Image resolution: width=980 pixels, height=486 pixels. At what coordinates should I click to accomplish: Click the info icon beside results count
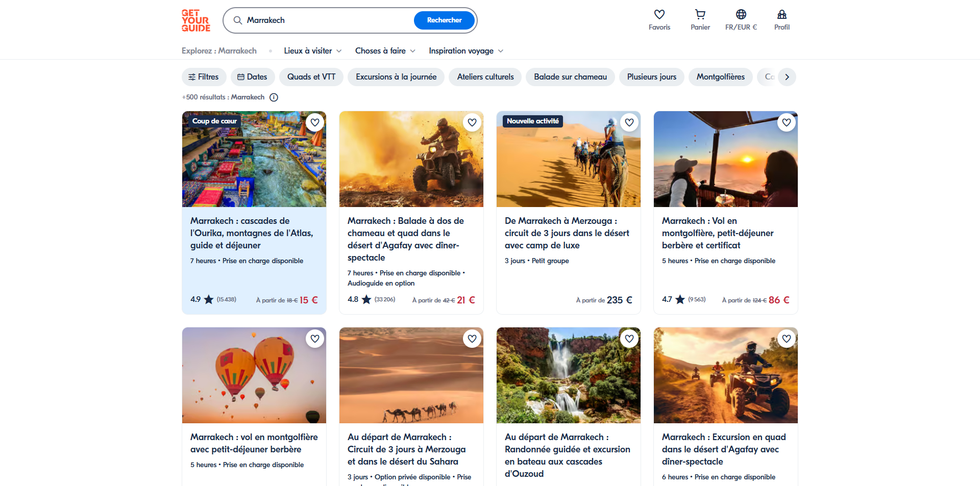click(x=274, y=97)
